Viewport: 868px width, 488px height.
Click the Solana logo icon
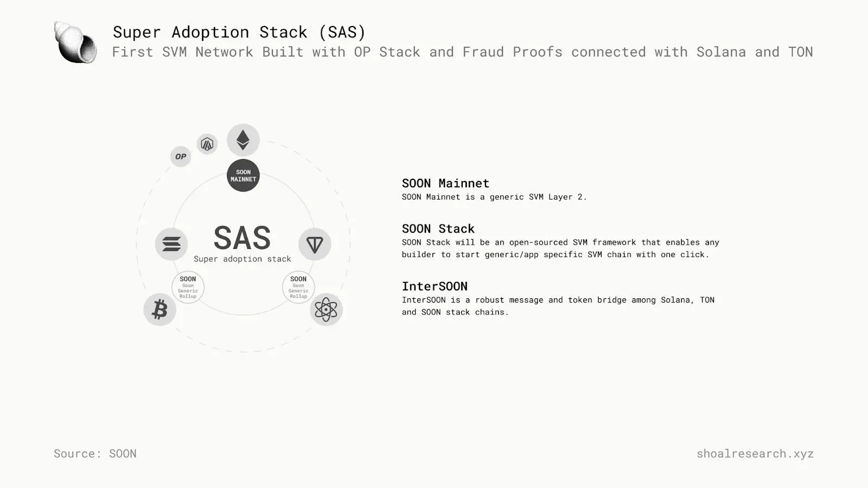click(171, 244)
